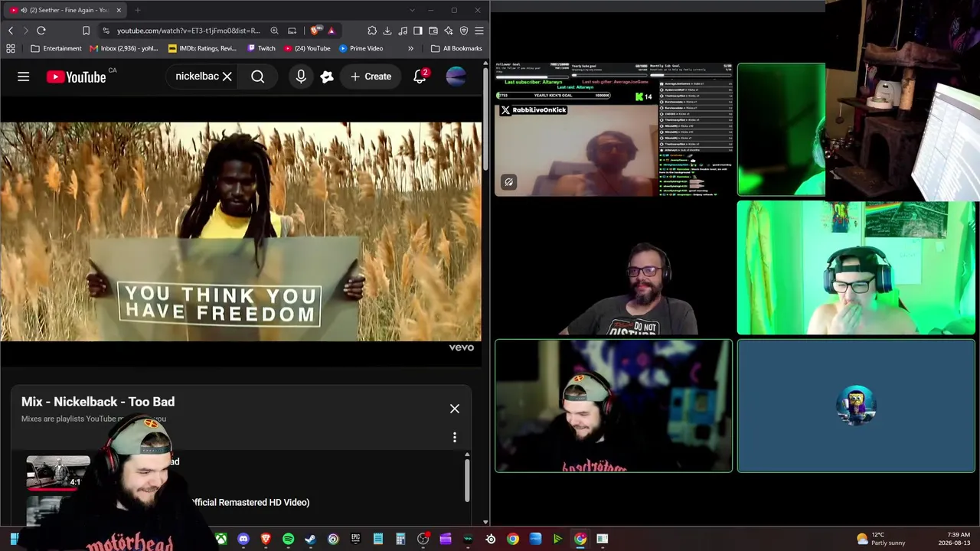This screenshot has width=980, height=551.
Task: Go back using the browser back arrow
Action: (11, 31)
